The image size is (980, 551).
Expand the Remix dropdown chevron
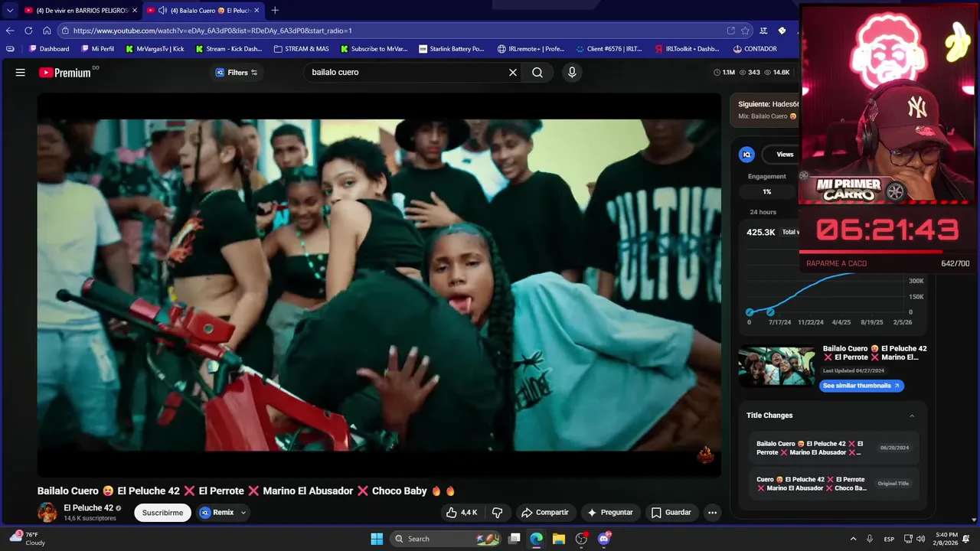coord(243,513)
